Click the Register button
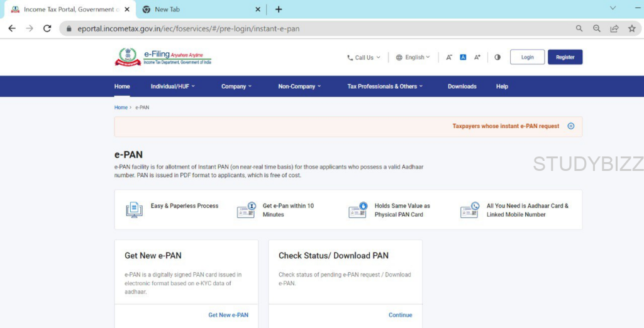644x328 pixels. tap(565, 57)
